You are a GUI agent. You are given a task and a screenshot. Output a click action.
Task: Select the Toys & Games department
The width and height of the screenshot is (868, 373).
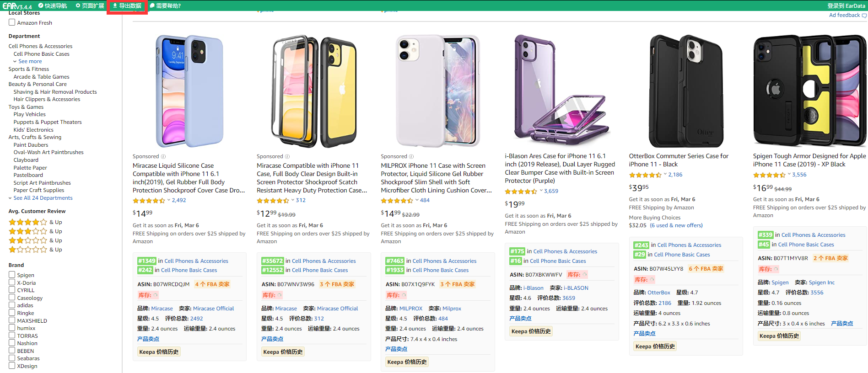point(26,107)
